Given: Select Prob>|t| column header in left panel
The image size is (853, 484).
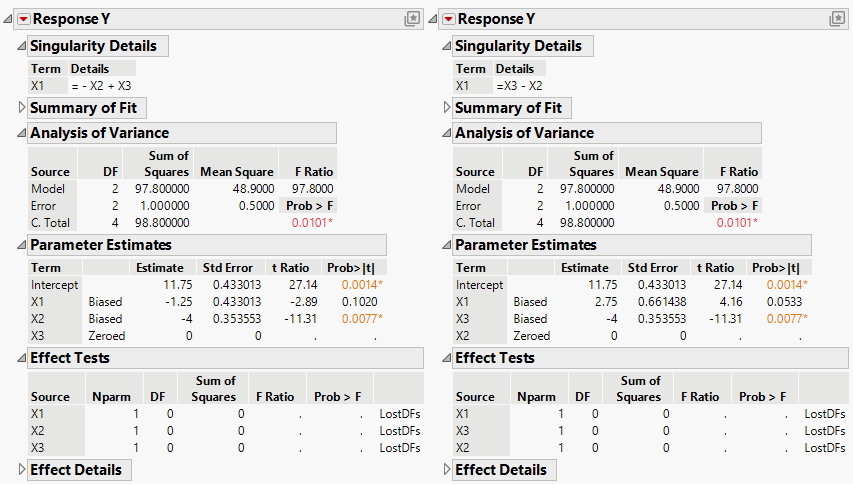Looking at the screenshot, I should pyautogui.click(x=356, y=268).
